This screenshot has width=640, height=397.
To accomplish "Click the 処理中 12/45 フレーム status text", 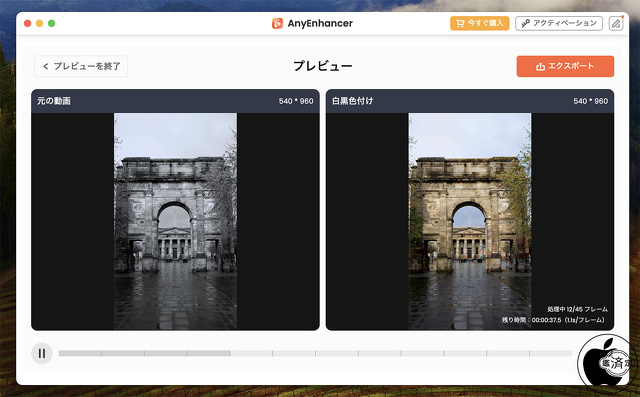I will click(577, 309).
